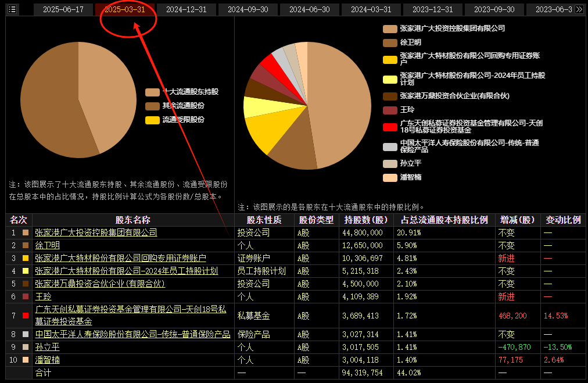Switch to the 2024-09-30 date tab
The image size is (588, 383).
[x=248, y=9]
